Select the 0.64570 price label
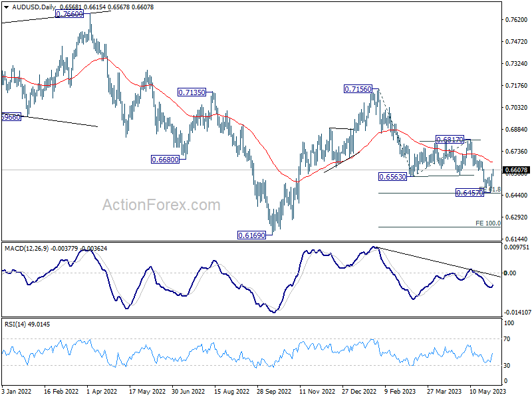Viewport: 532px width, 399px height. (469, 193)
